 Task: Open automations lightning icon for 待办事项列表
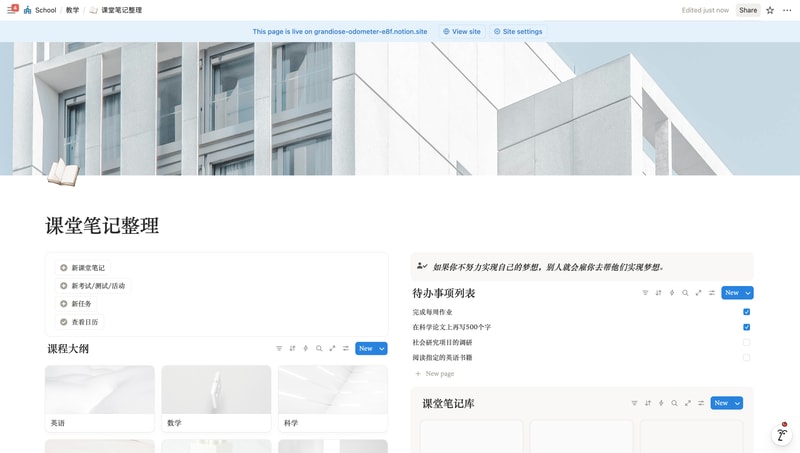(x=672, y=293)
